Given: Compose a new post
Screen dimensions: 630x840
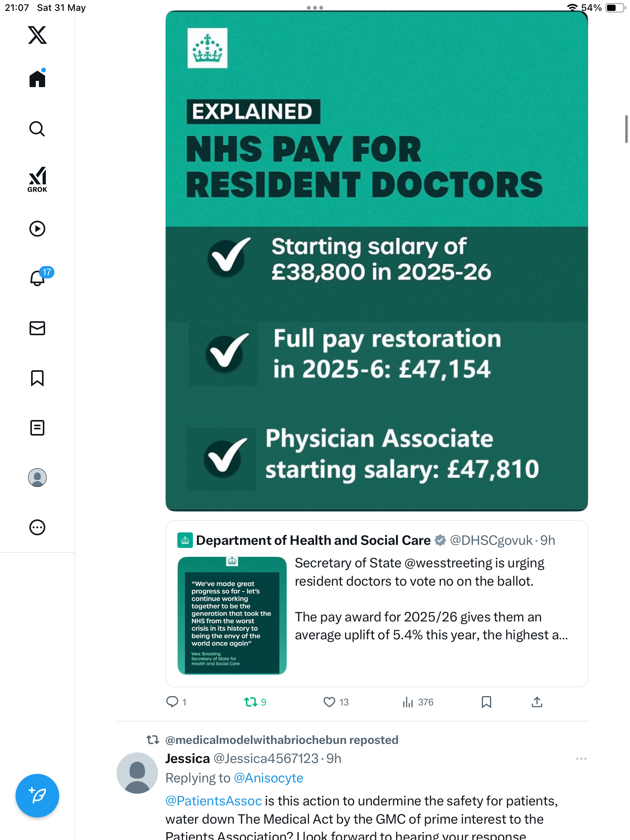Looking at the screenshot, I should tap(37, 796).
